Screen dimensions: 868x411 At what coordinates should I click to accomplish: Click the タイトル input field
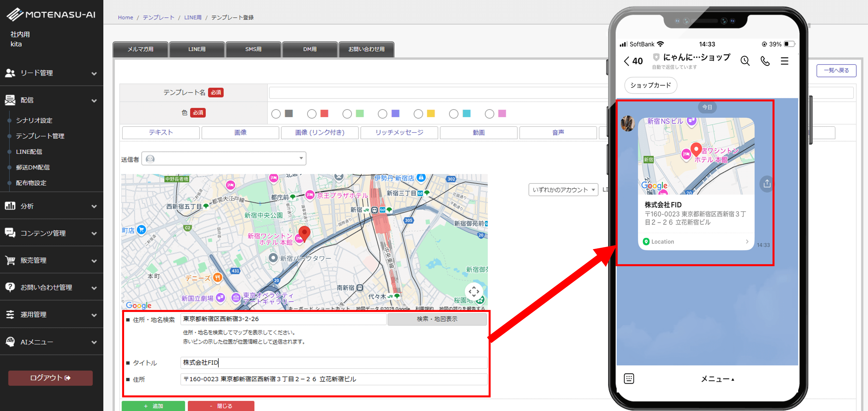click(334, 362)
